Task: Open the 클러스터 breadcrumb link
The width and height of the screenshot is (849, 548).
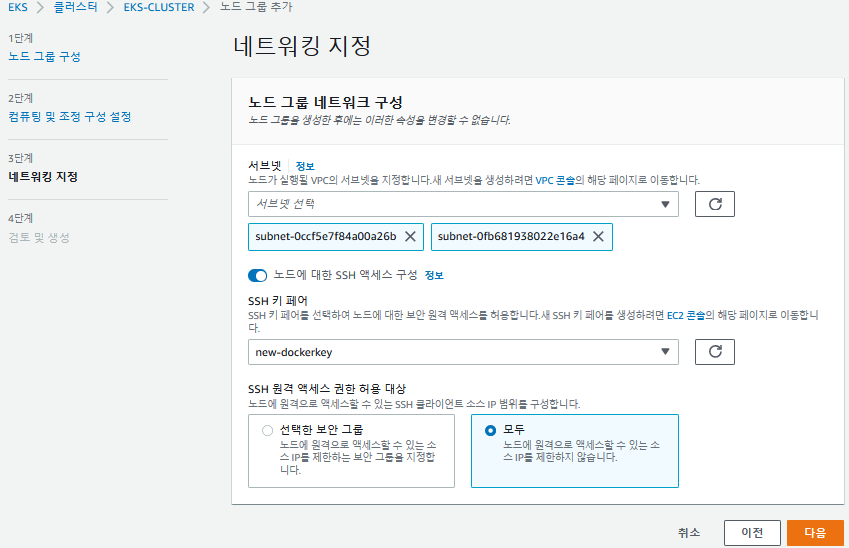Action: pos(75,7)
